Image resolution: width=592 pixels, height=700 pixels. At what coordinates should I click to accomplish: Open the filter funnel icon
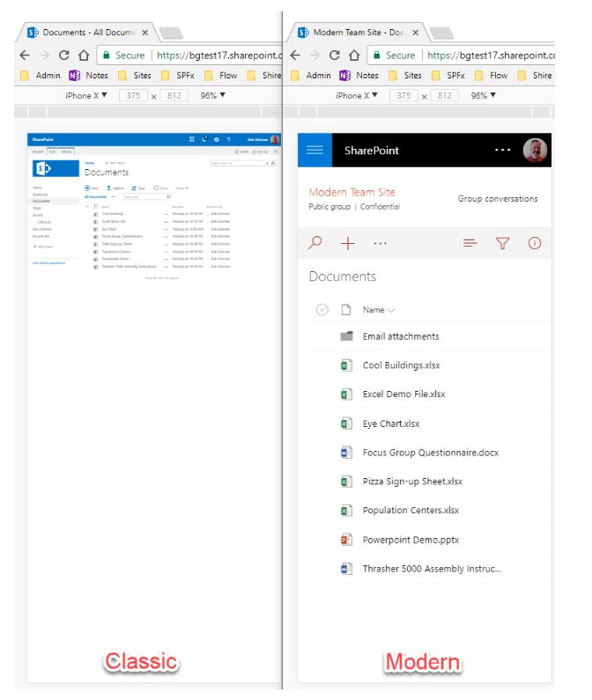502,244
